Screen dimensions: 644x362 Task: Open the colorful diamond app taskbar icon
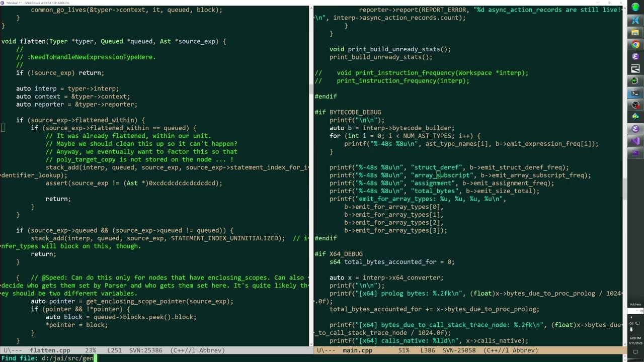tap(635, 117)
